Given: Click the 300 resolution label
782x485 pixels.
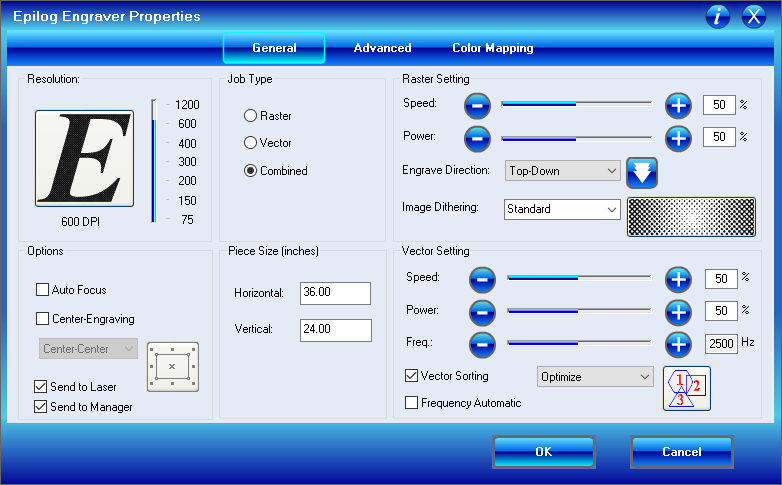Looking at the screenshot, I should click(187, 162).
